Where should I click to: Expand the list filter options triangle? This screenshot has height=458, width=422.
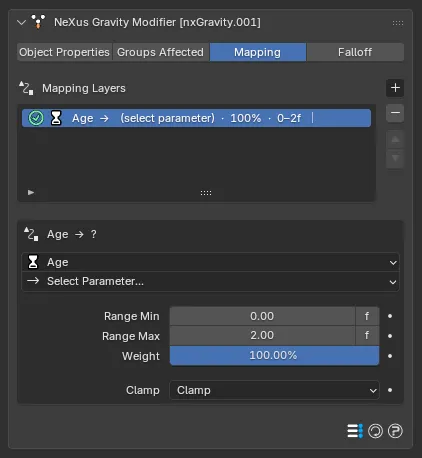click(x=31, y=192)
